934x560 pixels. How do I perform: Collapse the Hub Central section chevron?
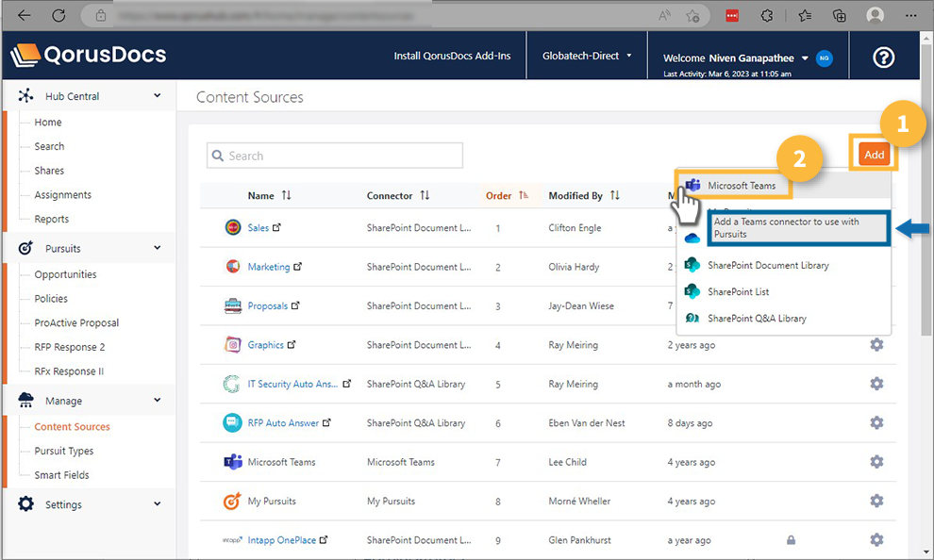point(158,96)
